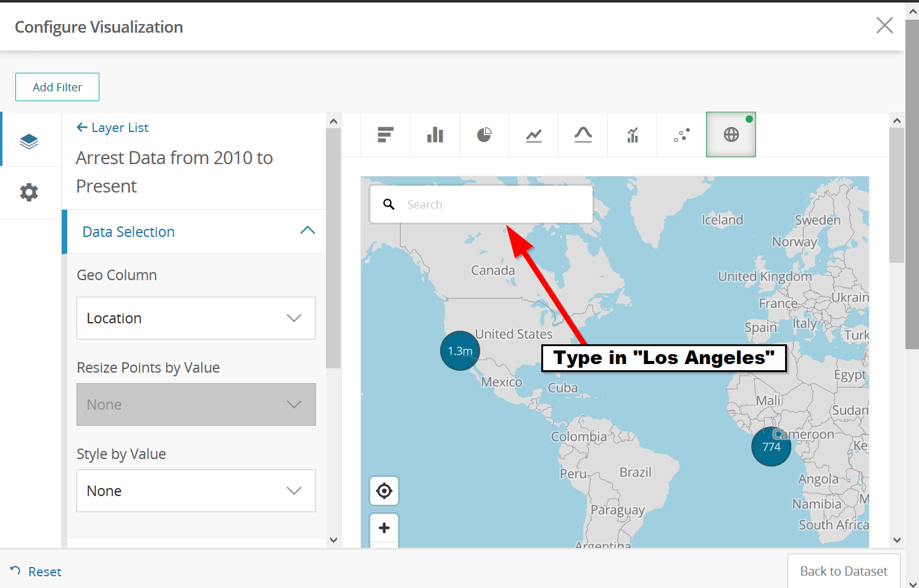
Task: Pick the histogram distribution chart icon
Action: coord(583,135)
